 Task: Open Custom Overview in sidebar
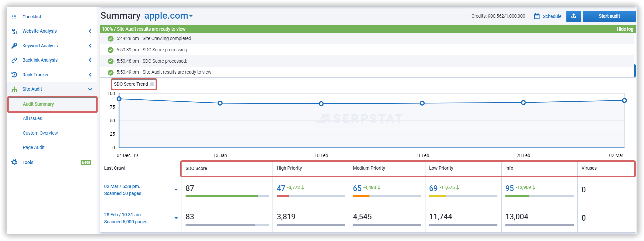pyautogui.click(x=40, y=133)
